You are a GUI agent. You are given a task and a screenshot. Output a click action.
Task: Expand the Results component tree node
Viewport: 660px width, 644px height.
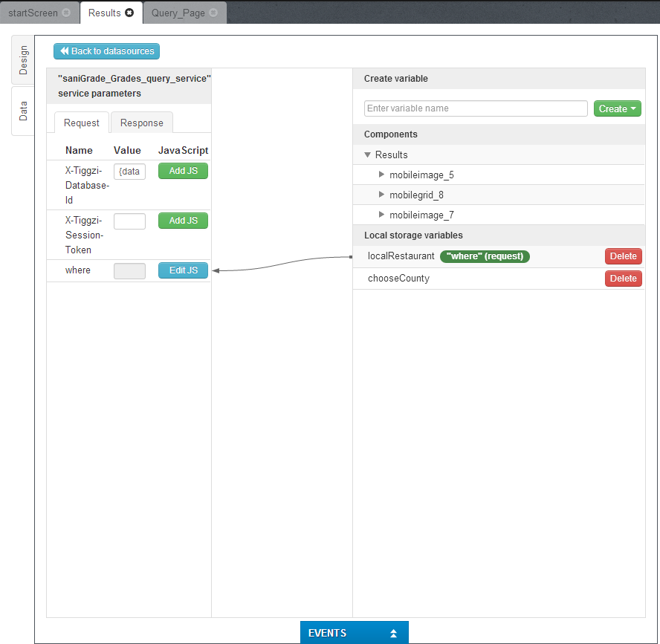coord(367,155)
